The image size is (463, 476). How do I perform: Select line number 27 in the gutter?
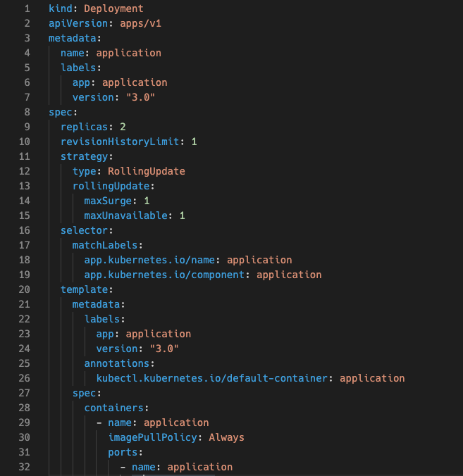point(24,393)
